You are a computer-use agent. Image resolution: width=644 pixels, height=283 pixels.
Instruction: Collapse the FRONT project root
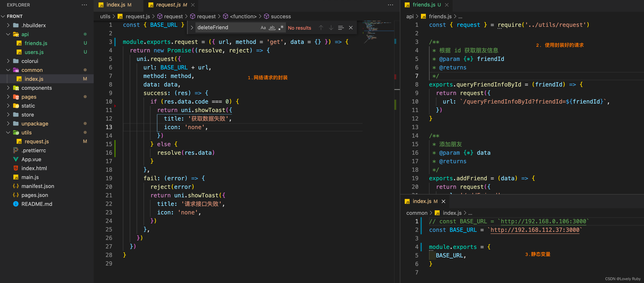[x=3, y=16]
